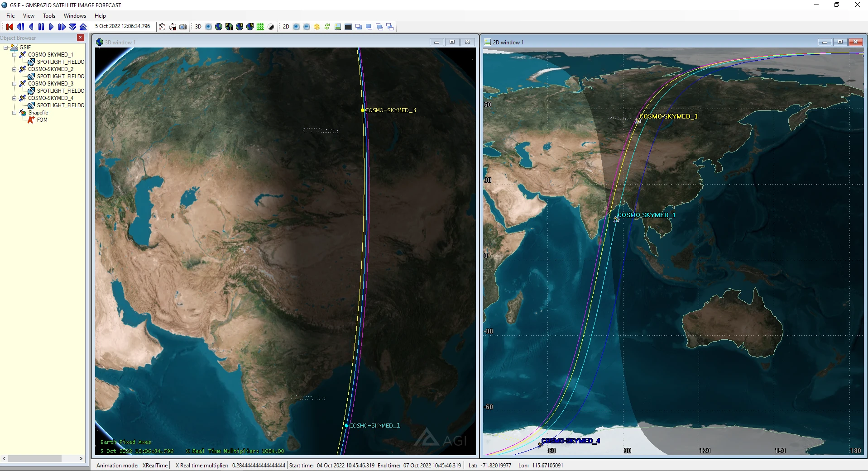868x471 pixels.
Task: Open the View menu
Action: point(29,15)
